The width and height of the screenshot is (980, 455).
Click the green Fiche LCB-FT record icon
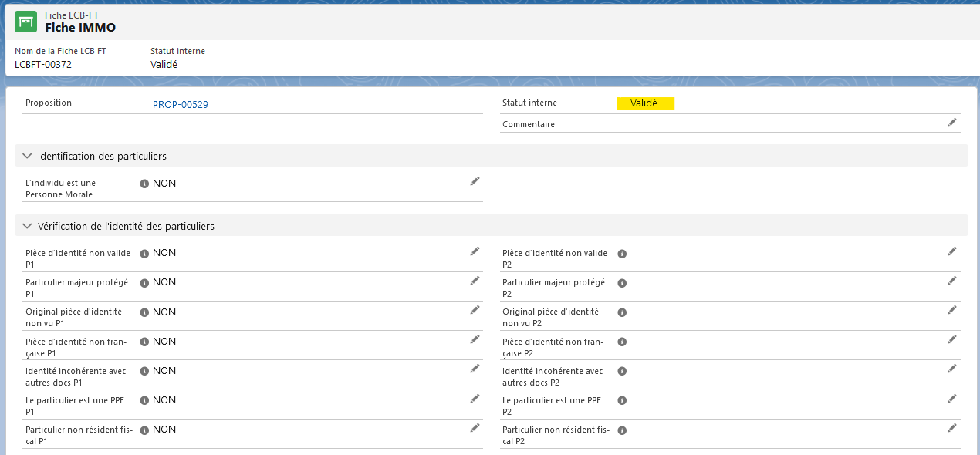(x=26, y=22)
